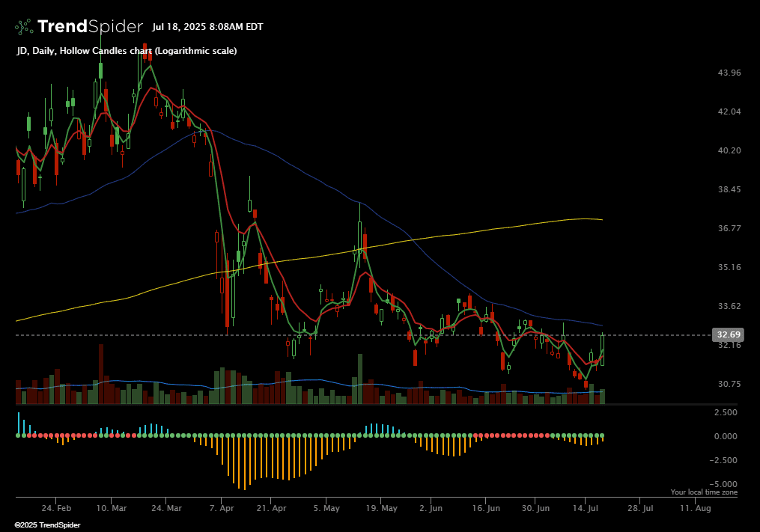Select the 11. Aug date marker
The width and height of the screenshot is (760, 532).
696,507
